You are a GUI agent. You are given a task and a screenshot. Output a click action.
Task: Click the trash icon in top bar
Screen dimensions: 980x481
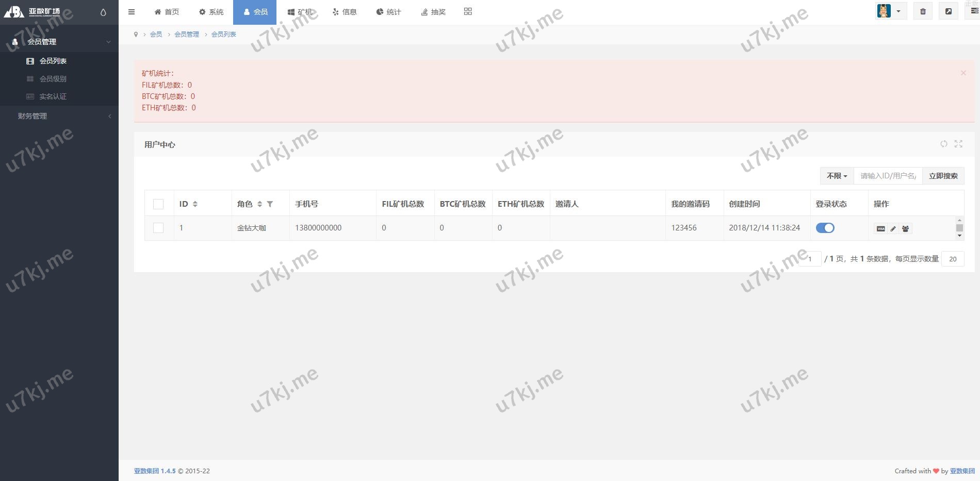click(923, 11)
